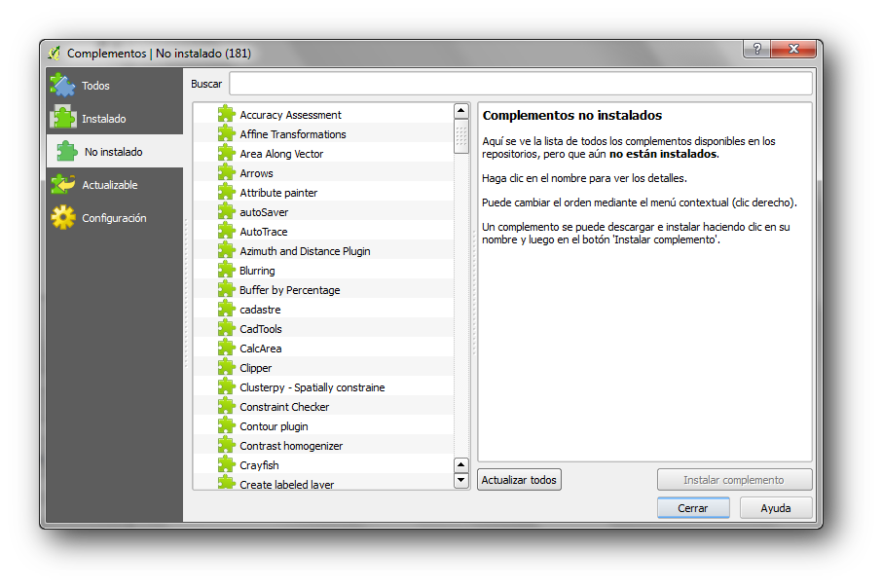
Task: Click the plugin icon beside CadTools
Action: [x=226, y=328]
